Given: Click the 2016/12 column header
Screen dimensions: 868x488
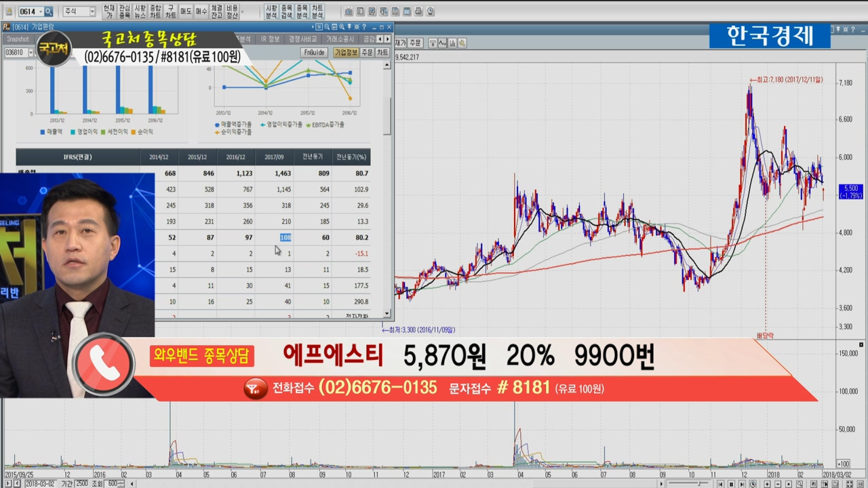Looking at the screenshot, I should click(x=236, y=157).
